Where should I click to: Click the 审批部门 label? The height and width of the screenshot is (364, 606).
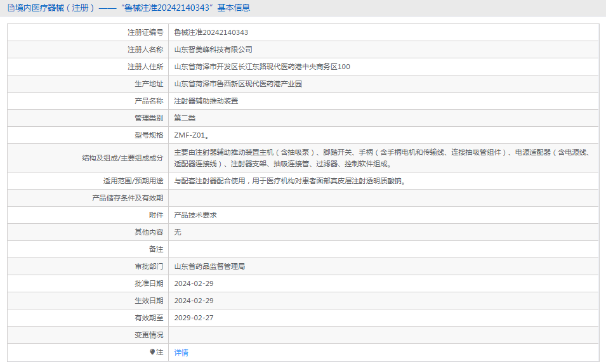[x=148, y=266]
